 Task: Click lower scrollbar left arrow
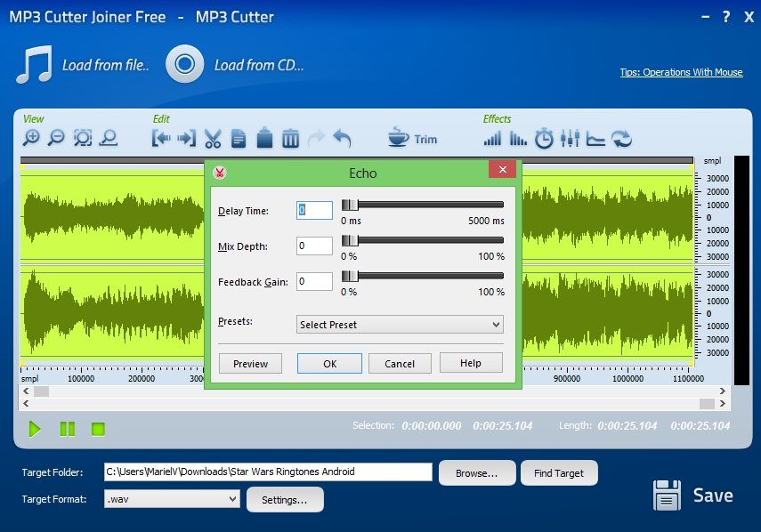26,404
